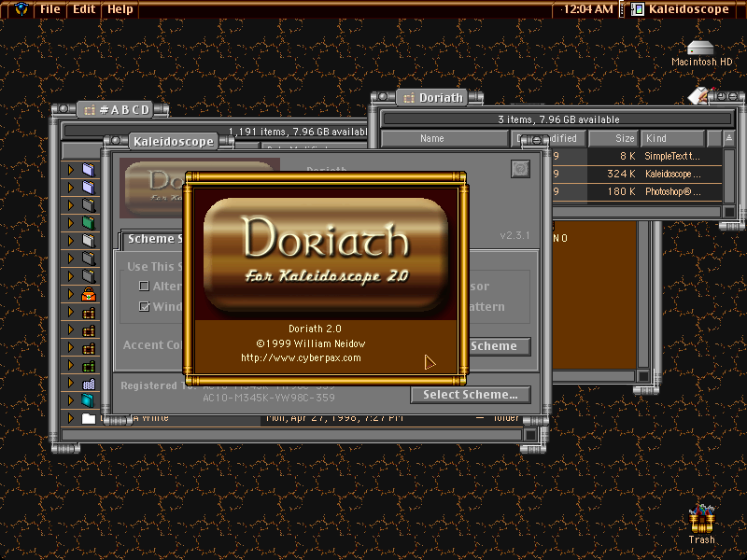747x560 pixels.
Task: Dismiss splash by clicking Doriath logo
Action: click(326, 254)
